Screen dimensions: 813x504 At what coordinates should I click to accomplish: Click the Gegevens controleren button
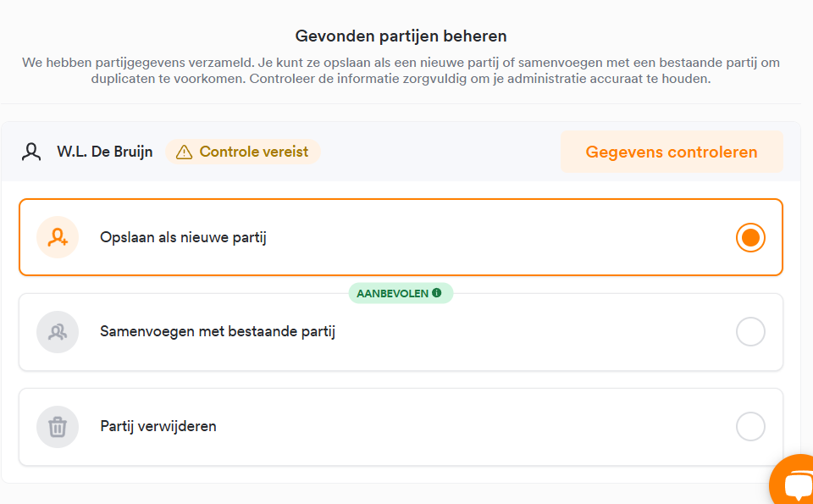click(x=672, y=152)
